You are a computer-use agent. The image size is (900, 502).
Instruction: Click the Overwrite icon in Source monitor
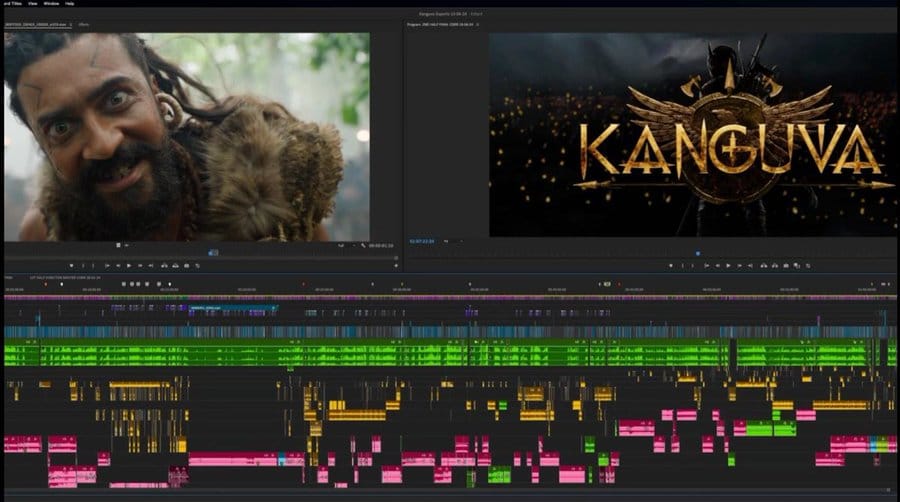(175, 265)
